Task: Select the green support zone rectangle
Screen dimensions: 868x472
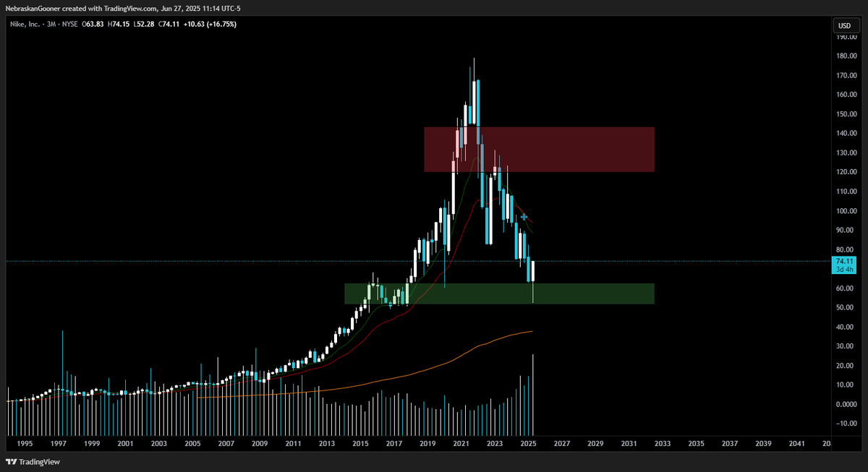Action: click(499, 293)
